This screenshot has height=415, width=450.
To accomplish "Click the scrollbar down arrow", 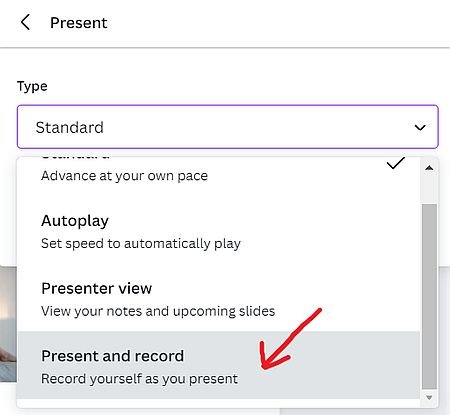I will [429, 397].
